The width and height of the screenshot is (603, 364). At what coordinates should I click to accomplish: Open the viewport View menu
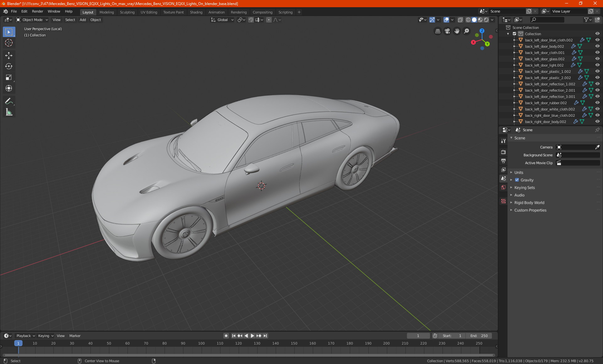tap(57, 20)
